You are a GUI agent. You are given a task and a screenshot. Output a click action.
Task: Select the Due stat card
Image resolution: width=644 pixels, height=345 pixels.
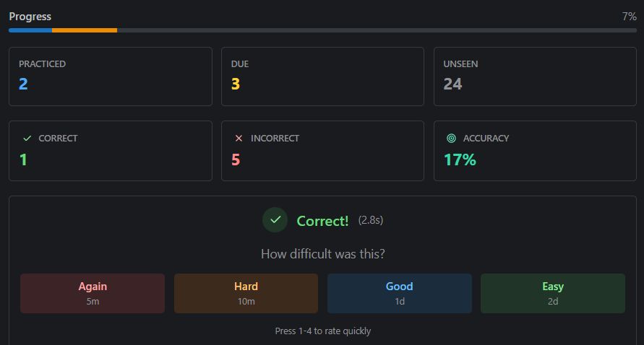click(x=322, y=77)
